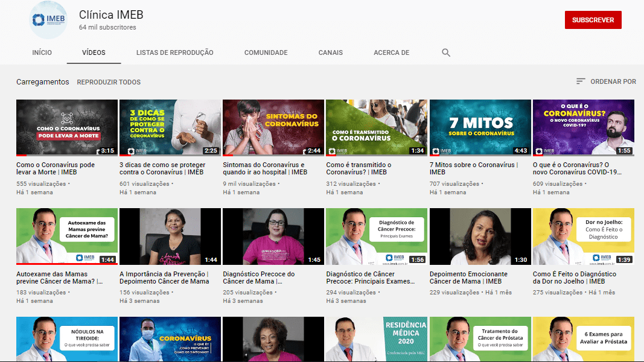Viewport: 644px width, 362px height.
Task: Click title '3 dicas de como se proteger contra o Coronavírus'
Action: pyautogui.click(x=162, y=168)
